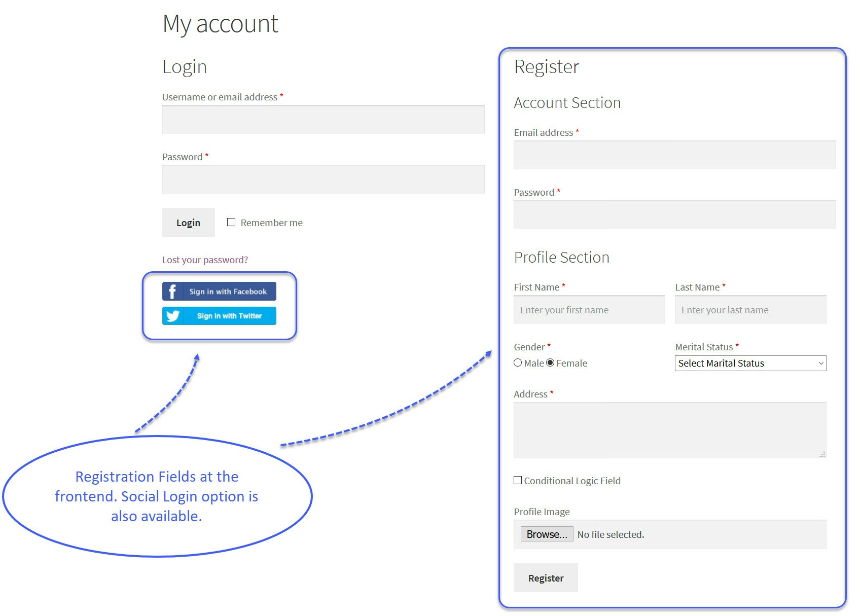The height and width of the screenshot is (616, 861).
Task: Open the Lost your password link
Action: tap(205, 259)
